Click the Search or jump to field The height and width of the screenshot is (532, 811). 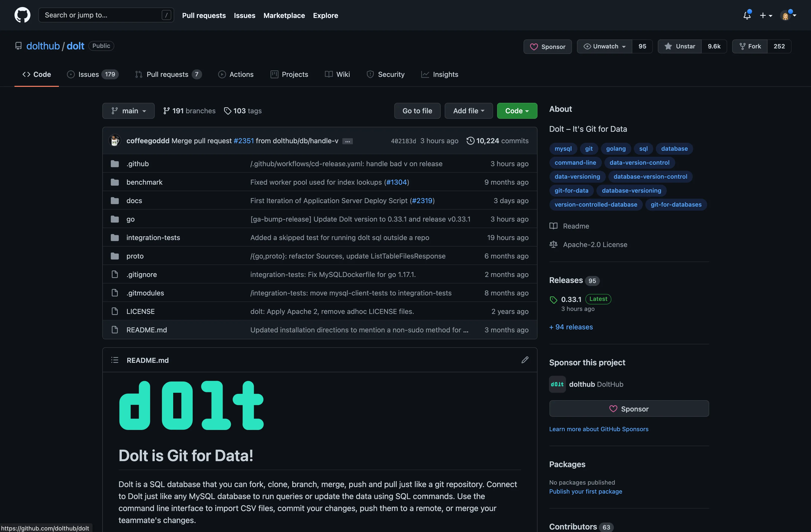[102, 15]
